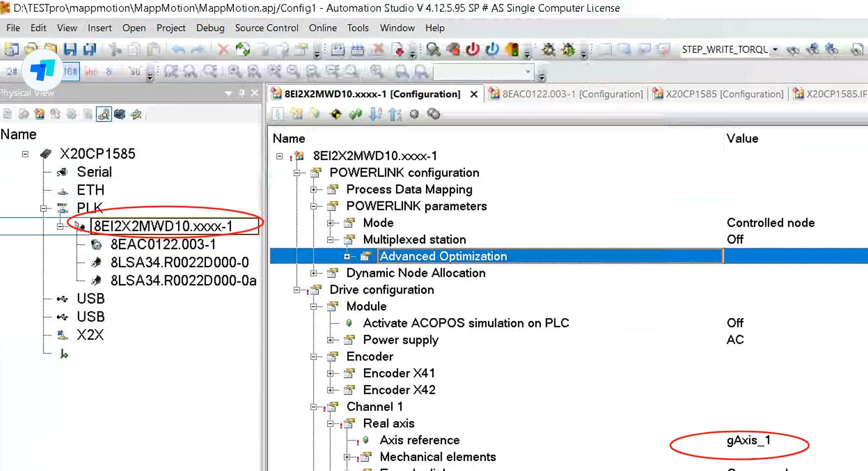Select the Serial interface in Physical View
The height and width of the screenshot is (471, 868).
(x=94, y=172)
